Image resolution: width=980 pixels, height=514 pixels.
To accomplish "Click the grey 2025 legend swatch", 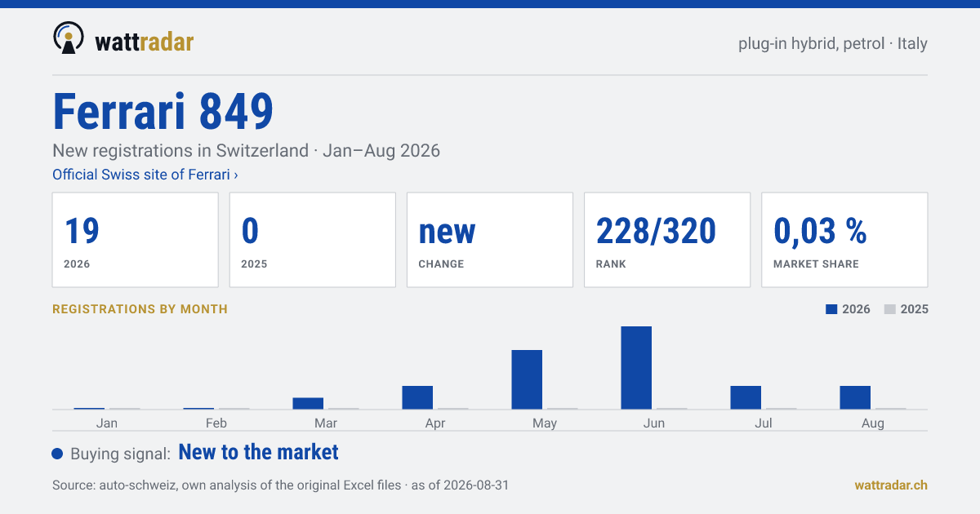I will pos(890,309).
